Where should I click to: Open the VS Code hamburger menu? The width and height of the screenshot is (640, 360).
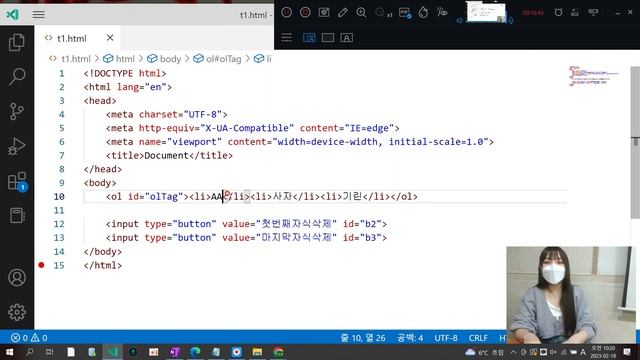pyautogui.click(x=39, y=15)
